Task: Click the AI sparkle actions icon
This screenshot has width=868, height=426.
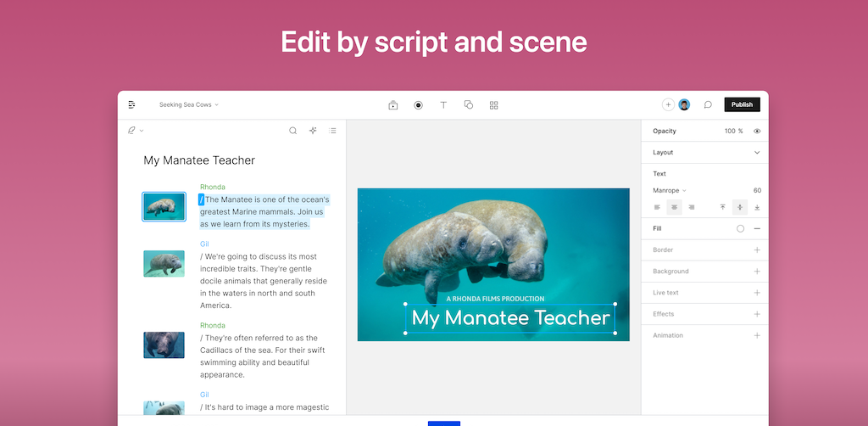Action: [313, 131]
